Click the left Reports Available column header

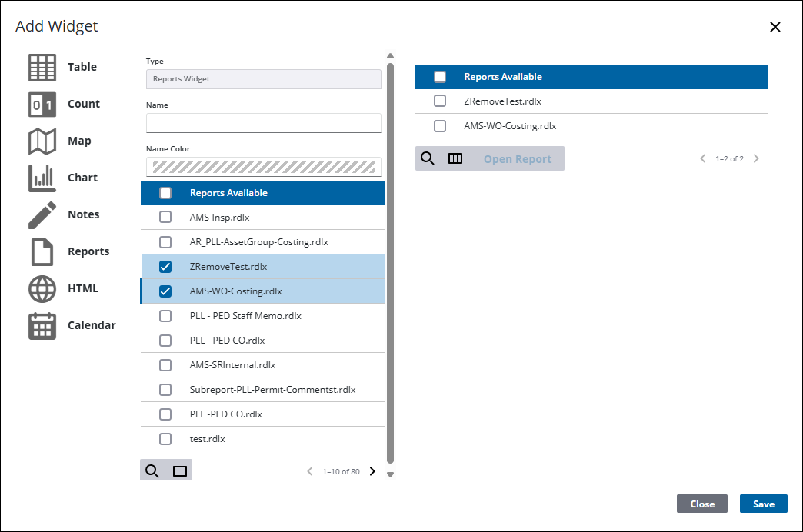[x=228, y=193]
